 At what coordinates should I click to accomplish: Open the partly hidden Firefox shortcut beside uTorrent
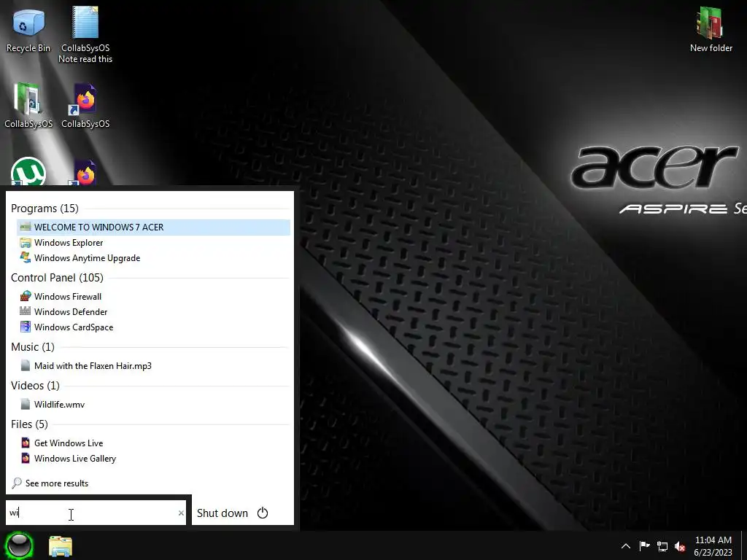click(85, 172)
